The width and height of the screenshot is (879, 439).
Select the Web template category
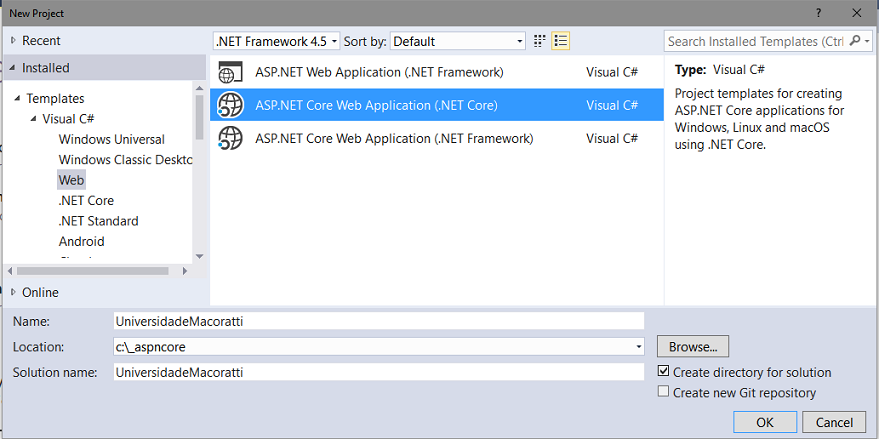click(x=71, y=180)
